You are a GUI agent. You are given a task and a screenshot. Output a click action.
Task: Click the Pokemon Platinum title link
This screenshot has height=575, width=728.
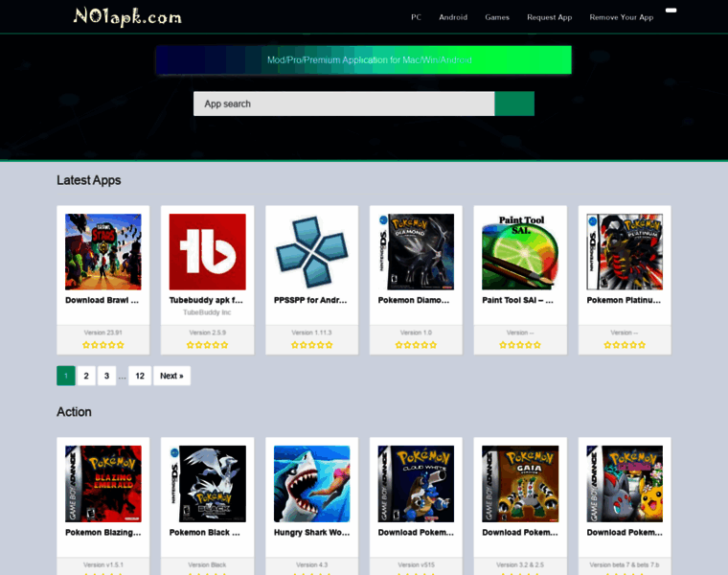coord(624,300)
